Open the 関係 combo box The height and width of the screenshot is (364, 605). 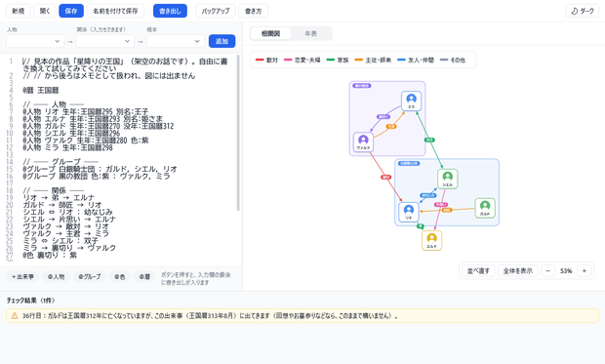pos(105,41)
